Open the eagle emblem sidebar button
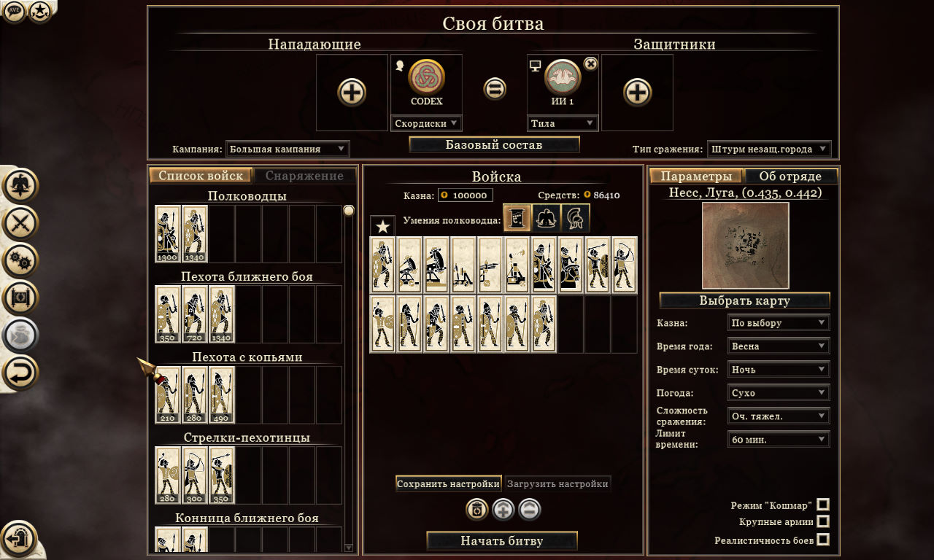Viewport: 934px width, 560px height. [20, 185]
